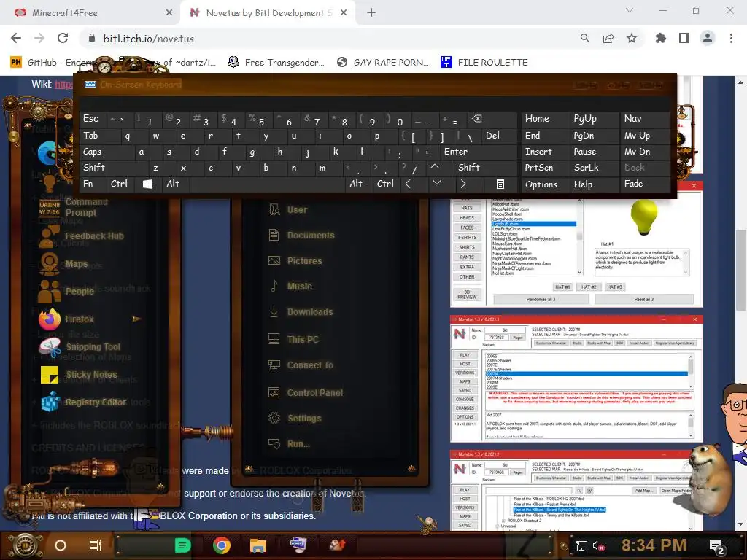
Task: Click the address bar URL
Action: point(149,39)
